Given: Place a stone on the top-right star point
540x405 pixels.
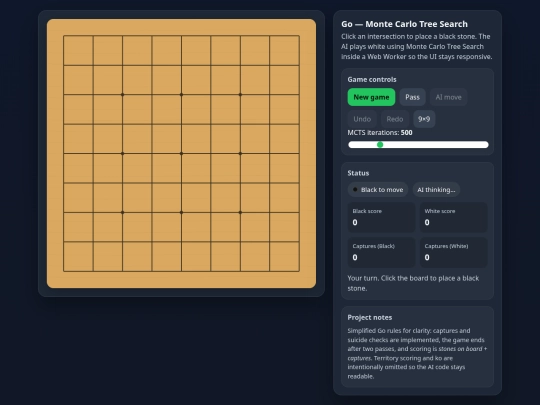Looking at the screenshot, I should click(x=240, y=94).
